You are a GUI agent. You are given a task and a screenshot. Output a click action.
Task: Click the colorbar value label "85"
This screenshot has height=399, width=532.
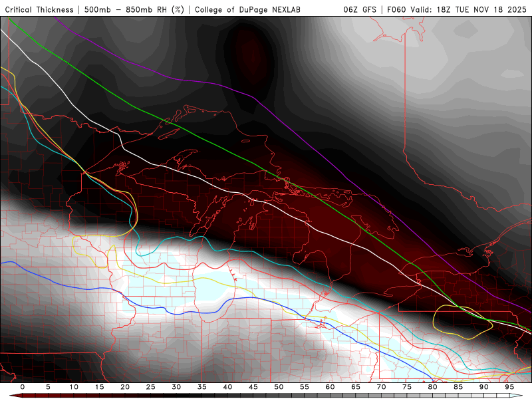point(458,387)
